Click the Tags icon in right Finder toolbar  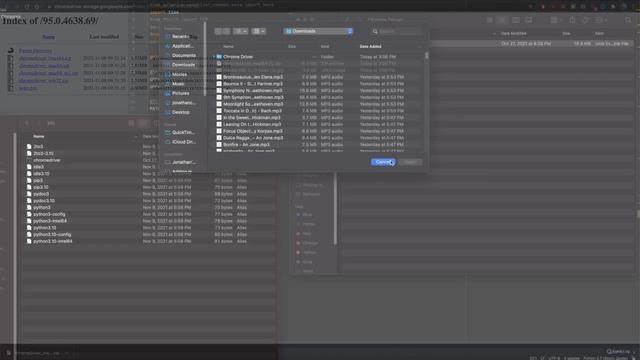click(585, 20)
